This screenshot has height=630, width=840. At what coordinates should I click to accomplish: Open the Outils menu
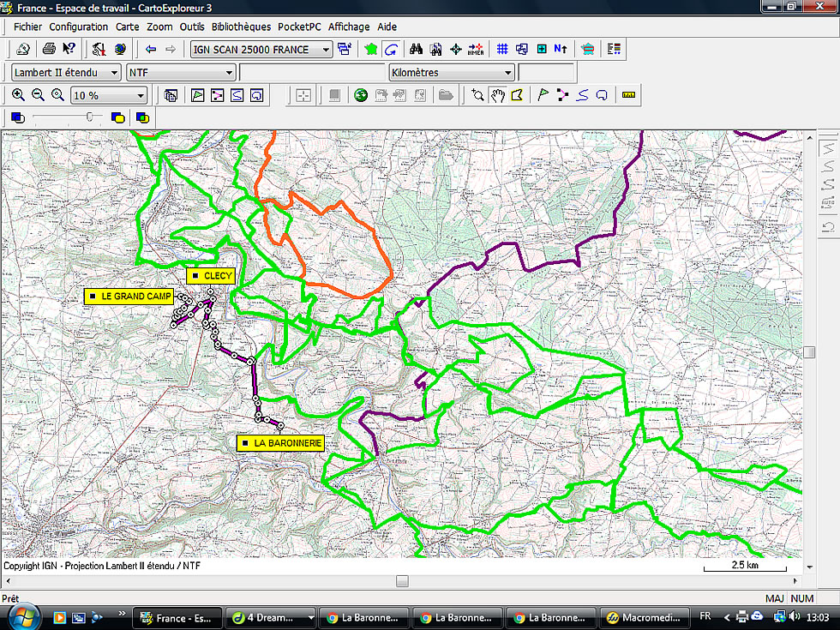click(192, 27)
